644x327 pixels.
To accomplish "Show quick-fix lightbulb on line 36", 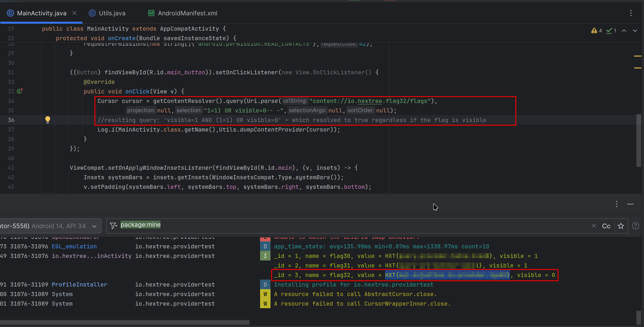I will [x=48, y=120].
